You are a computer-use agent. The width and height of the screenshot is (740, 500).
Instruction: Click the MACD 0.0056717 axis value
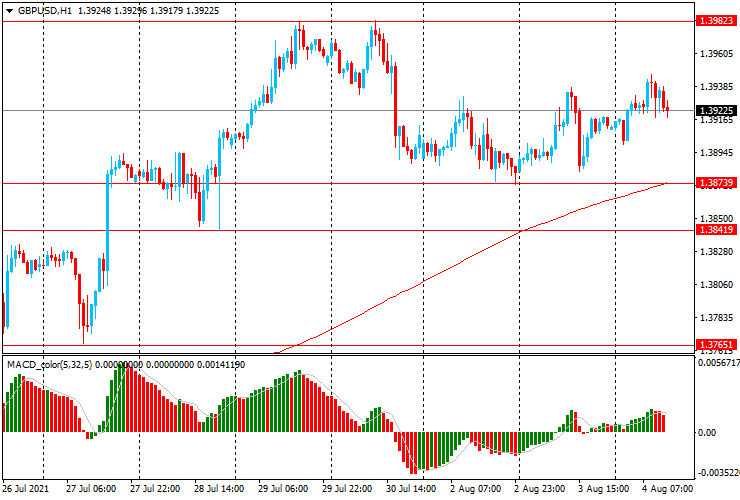pyautogui.click(x=719, y=363)
